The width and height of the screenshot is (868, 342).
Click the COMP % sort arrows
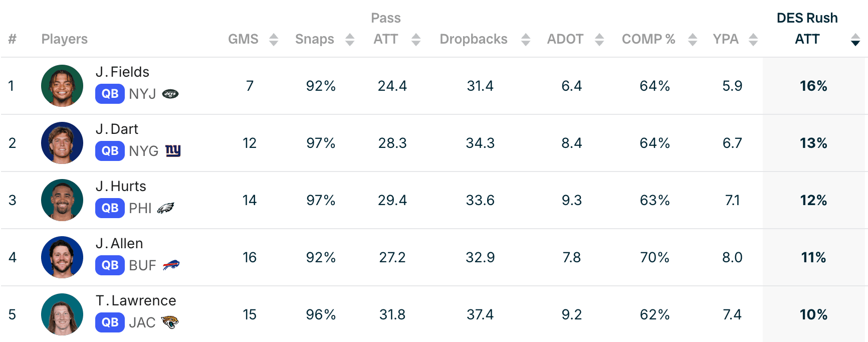pos(693,39)
